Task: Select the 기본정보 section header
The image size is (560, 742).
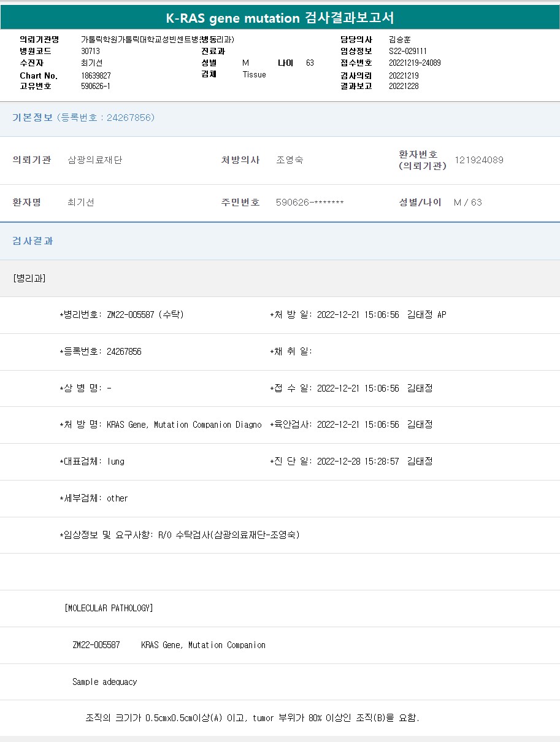Action: [x=33, y=118]
